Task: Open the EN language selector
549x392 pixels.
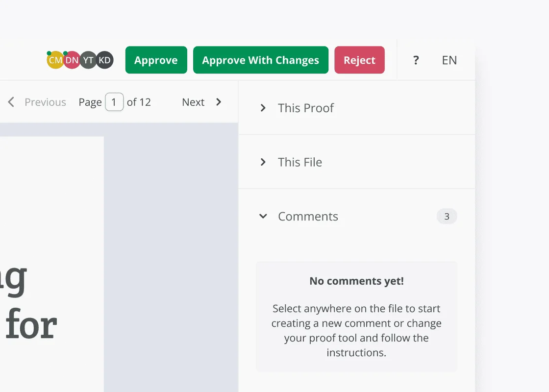Action: pyautogui.click(x=449, y=60)
